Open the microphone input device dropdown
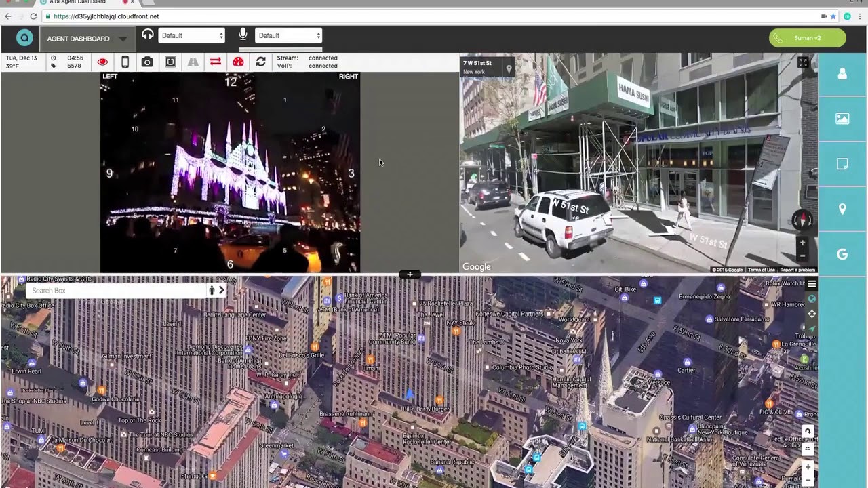Viewport: 868px width, 488px height. click(288, 35)
